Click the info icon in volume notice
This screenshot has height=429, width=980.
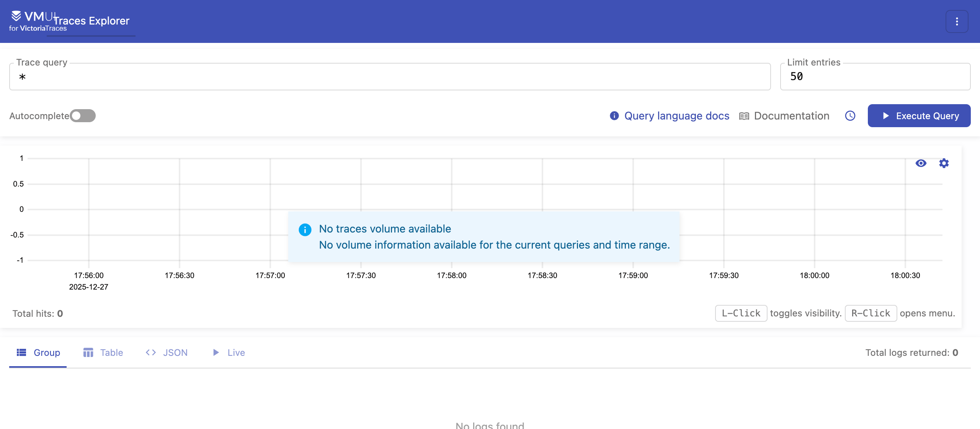click(x=305, y=230)
